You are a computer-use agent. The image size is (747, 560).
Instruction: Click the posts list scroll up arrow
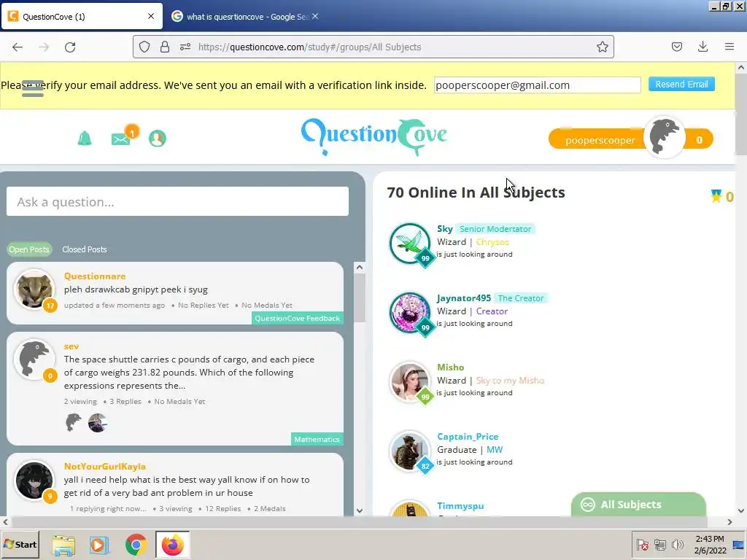(x=360, y=267)
